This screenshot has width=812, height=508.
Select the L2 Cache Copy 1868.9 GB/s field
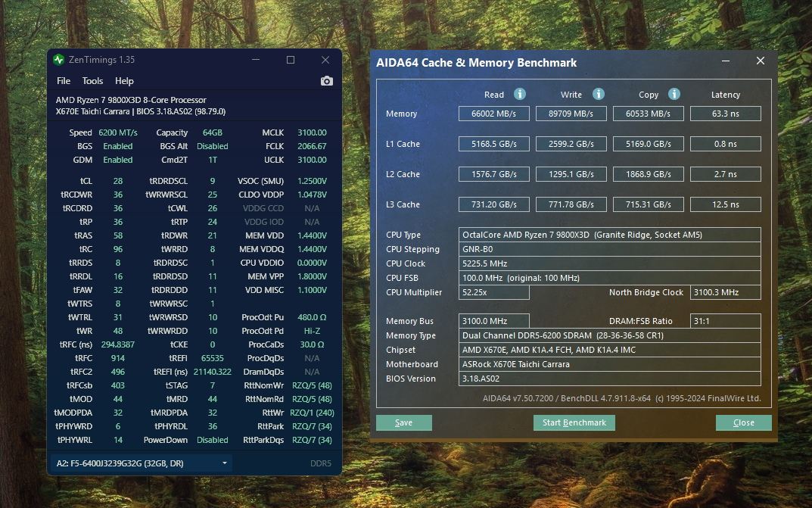point(649,174)
